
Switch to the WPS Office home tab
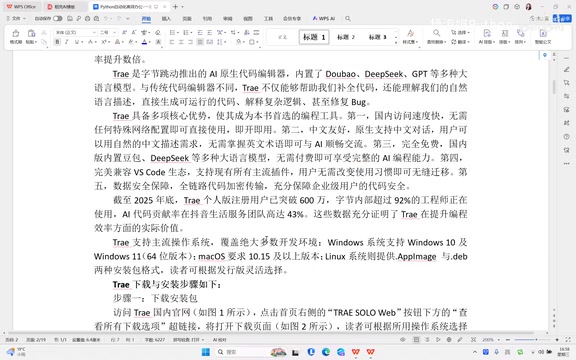click(x=21, y=7)
